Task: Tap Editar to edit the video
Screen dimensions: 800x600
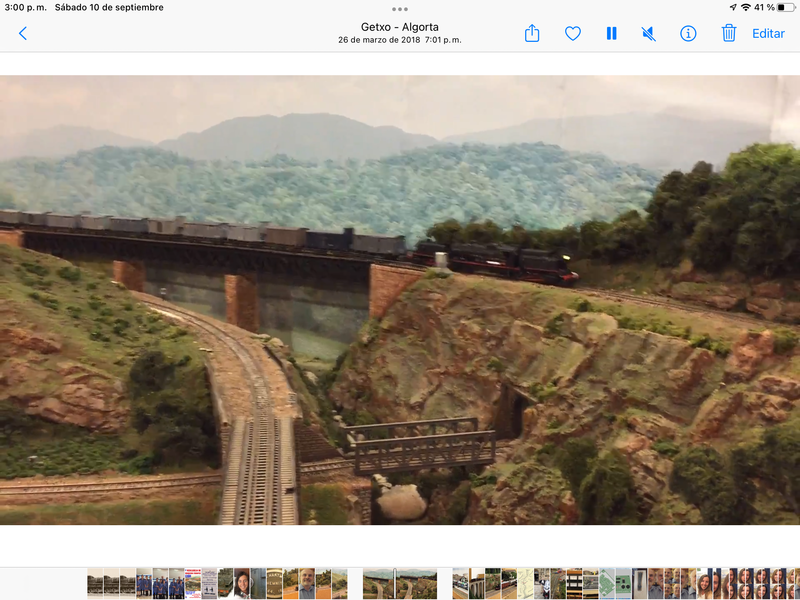Action: [768, 34]
